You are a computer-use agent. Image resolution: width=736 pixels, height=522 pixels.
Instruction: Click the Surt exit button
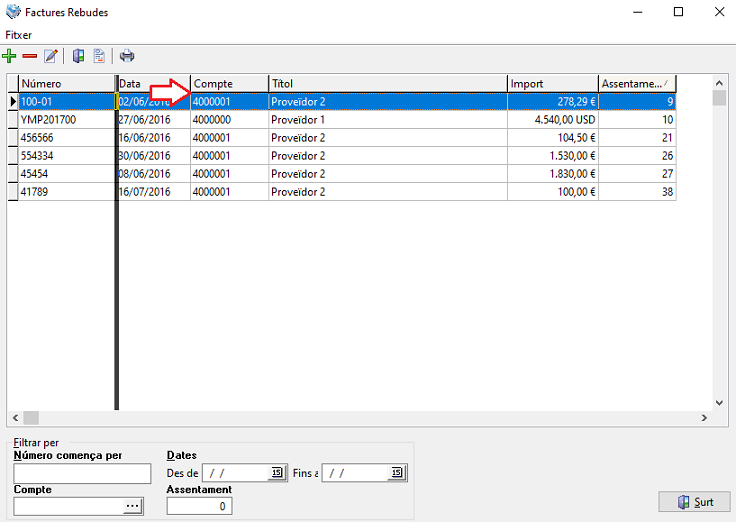click(x=694, y=502)
